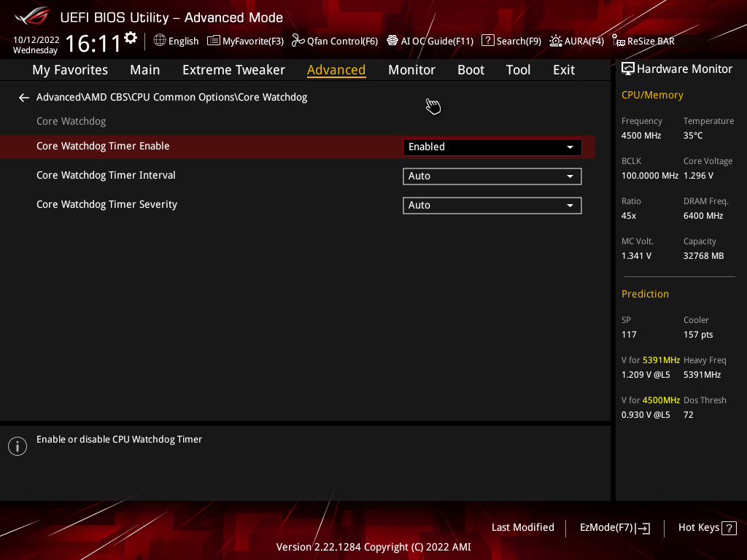Select Core Watchdog Timer Severity label
The height and width of the screenshot is (560, 747).
click(x=107, y=204)
